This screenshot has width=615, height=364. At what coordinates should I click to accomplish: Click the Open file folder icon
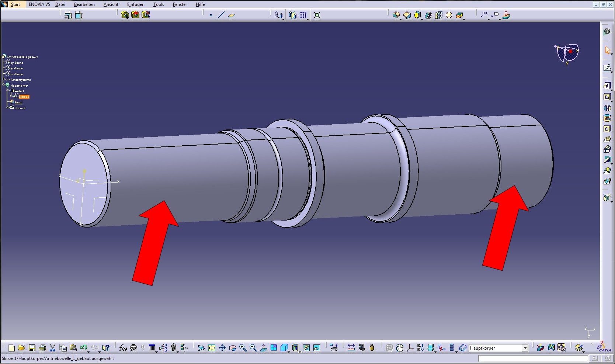(x=21, y=348)
